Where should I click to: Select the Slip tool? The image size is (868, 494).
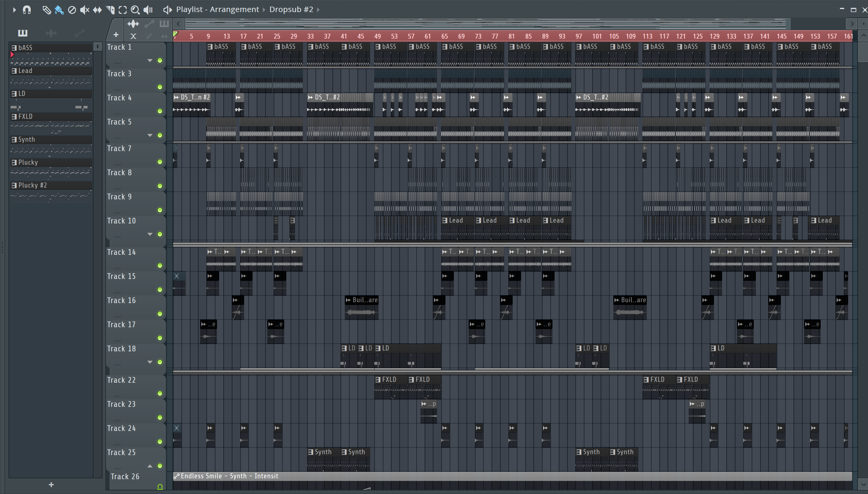(x=97, y=10)
